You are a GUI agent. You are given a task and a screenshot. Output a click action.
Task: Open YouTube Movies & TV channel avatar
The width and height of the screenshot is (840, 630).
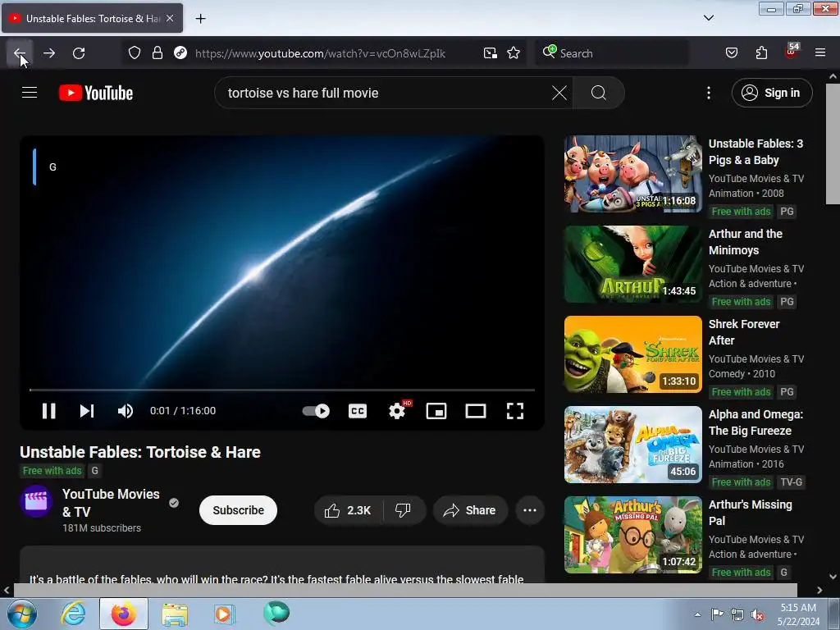36,501
